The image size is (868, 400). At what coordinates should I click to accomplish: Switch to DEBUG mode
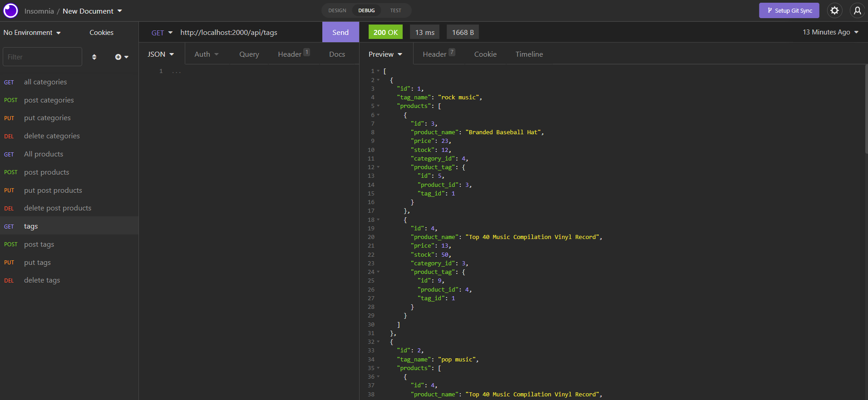tap(366, 10)
